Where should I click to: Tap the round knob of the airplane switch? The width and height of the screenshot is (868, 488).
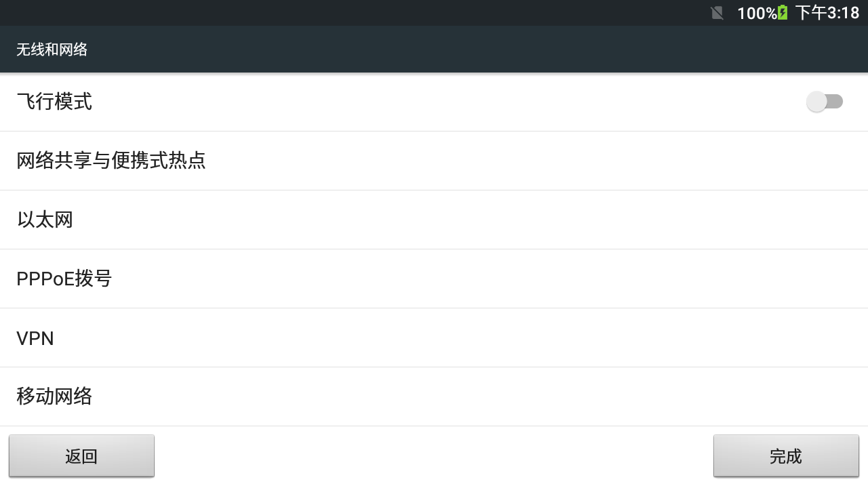pyautogui.click(x=816, y=102)
